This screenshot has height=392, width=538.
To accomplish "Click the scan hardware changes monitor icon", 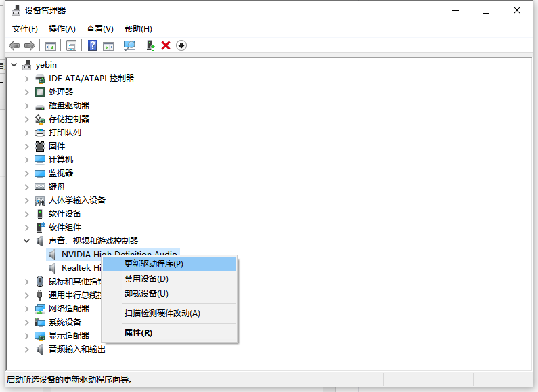I will coord(129,45).
